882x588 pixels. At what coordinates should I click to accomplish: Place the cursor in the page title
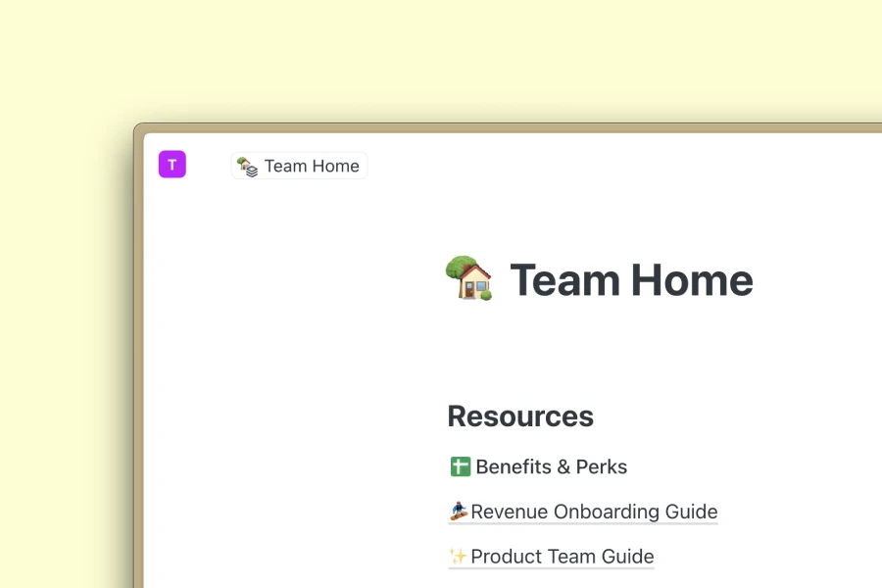pos(631,280)
